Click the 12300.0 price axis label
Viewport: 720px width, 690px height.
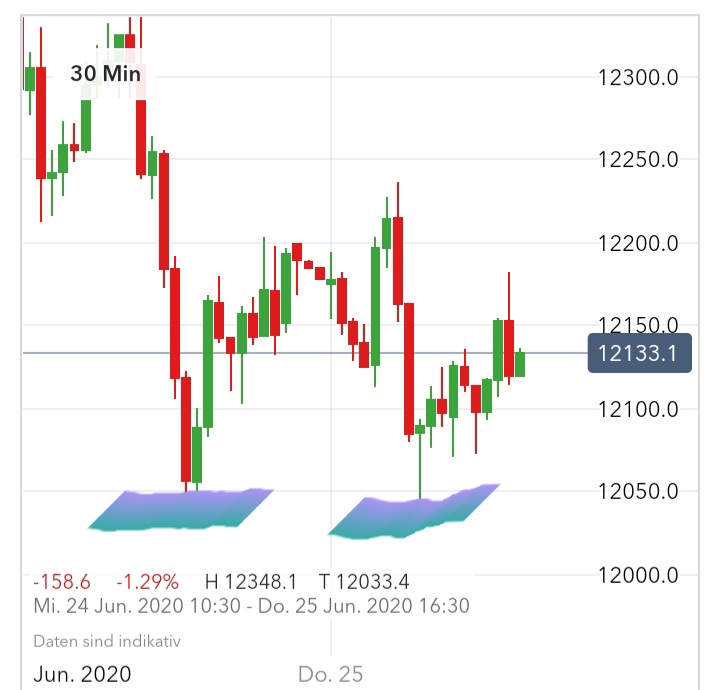point(637,77)
